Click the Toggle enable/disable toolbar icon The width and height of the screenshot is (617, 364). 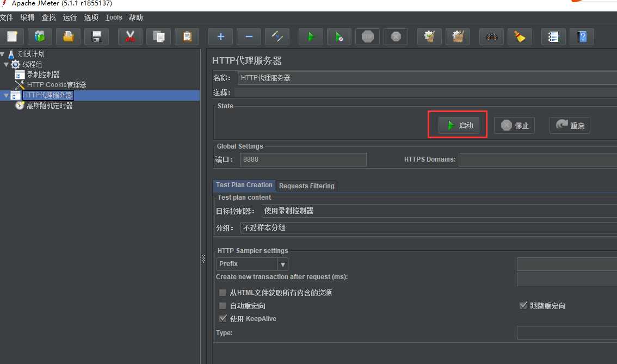pyautogui.click(x=277, y=36)
